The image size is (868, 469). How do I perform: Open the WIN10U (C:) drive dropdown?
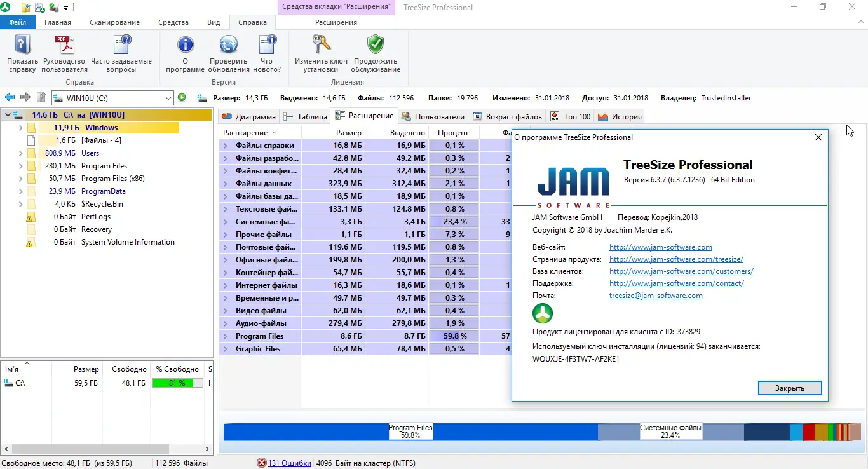click(168, 98)
